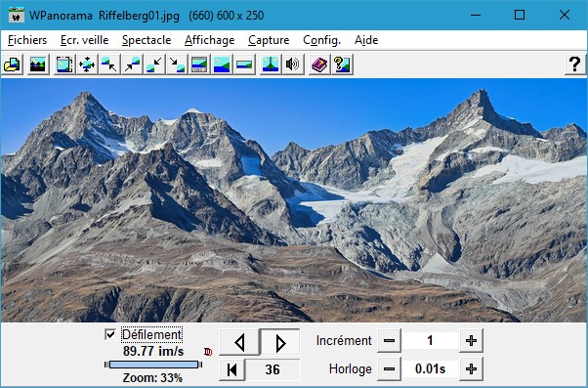Screen dimensions: 588x388
Task: Increase Horloge with plus button
Action: [471, 368]
